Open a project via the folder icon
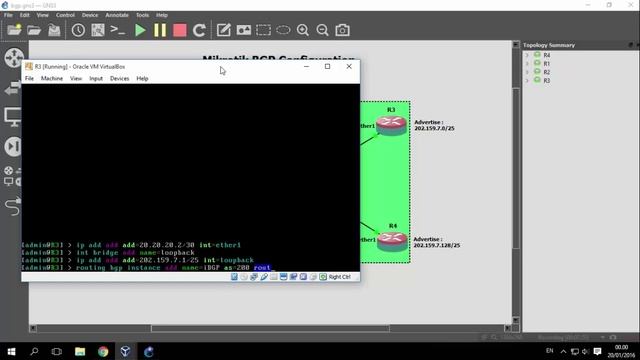This screenshot has width=640, height=360. (34, 30)
